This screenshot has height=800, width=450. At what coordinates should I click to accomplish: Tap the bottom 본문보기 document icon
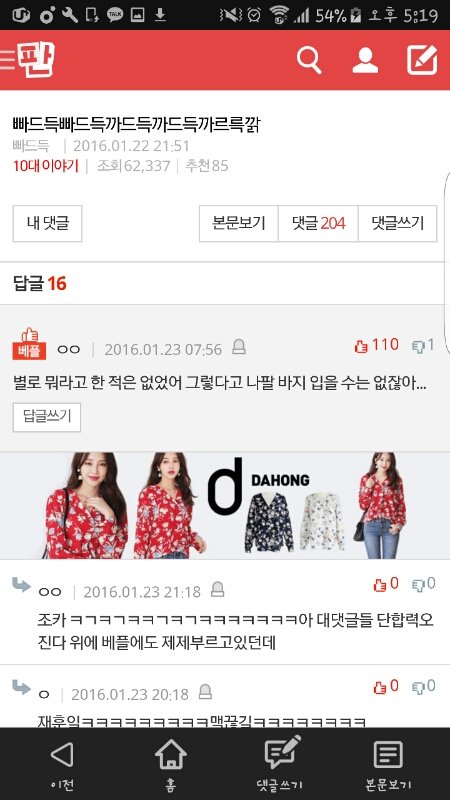[388, 754]
